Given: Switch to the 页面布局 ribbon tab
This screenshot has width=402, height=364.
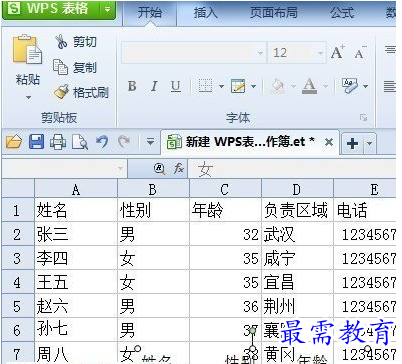Looking at the screenshot, I should pyautogui.click(x=274, y=13).
